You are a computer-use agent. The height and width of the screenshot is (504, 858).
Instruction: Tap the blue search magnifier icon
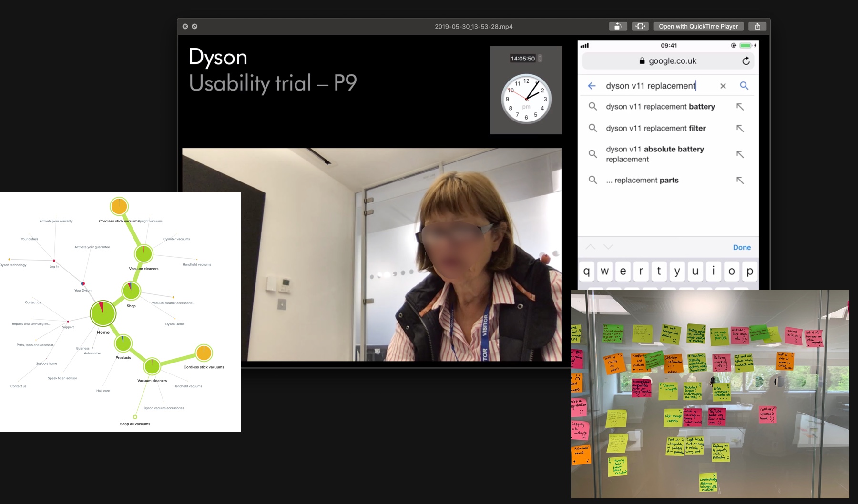point(744,86)
